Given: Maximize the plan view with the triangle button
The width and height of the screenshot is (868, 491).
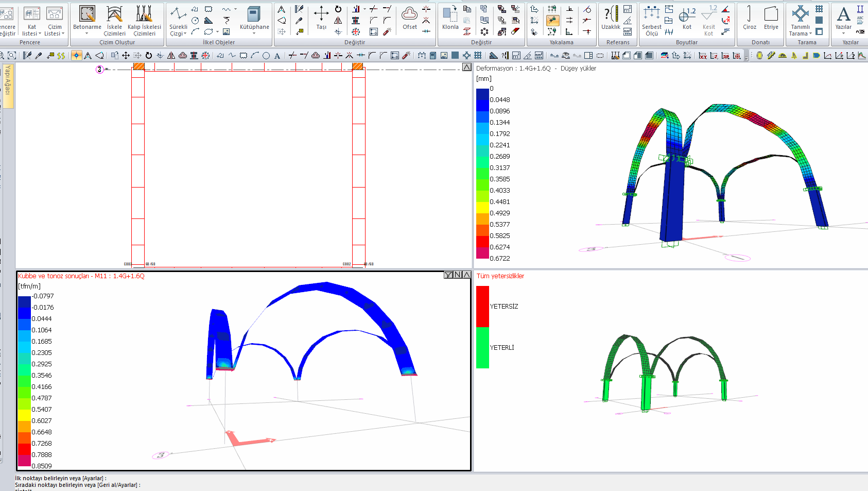Looking at the screenshot, I should tap(466, 67).
